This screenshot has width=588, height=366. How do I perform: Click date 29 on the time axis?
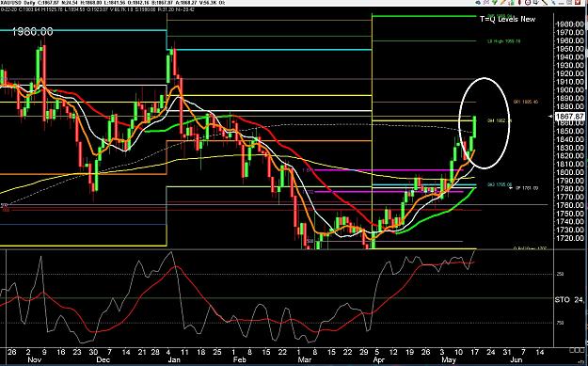pos(363,352)
